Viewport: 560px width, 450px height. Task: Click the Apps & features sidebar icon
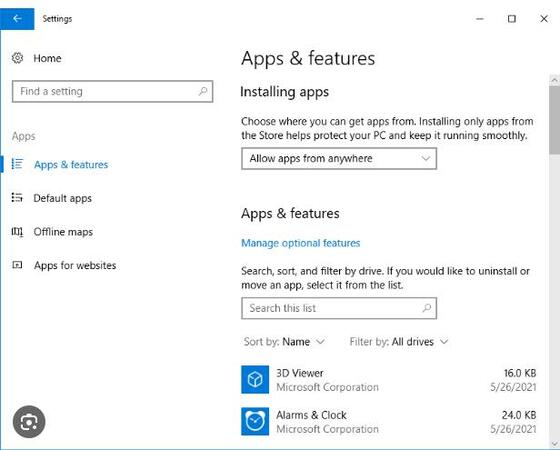[x=17, y=164]
